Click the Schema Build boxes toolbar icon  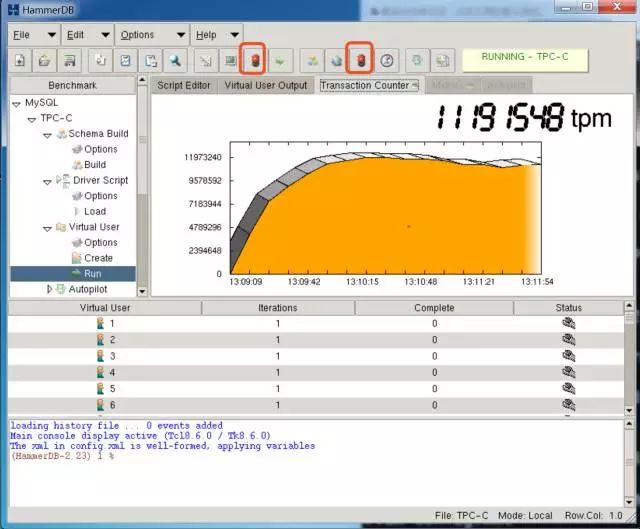[x=312, y=61]
